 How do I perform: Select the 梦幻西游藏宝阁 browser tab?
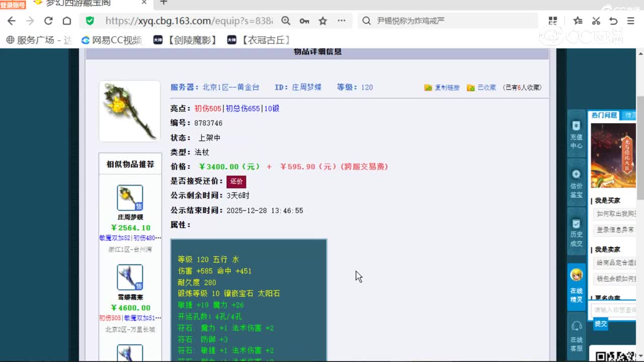[80, 4]
